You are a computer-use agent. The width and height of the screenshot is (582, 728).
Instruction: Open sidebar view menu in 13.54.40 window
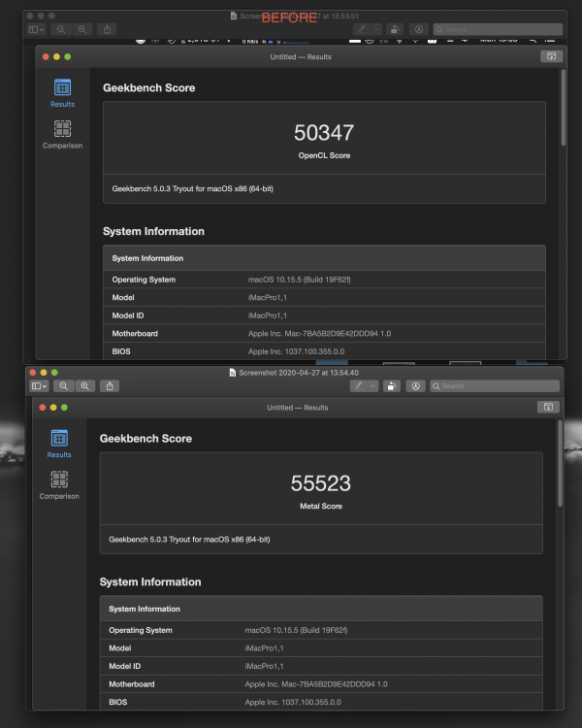(x=39, y=385)
